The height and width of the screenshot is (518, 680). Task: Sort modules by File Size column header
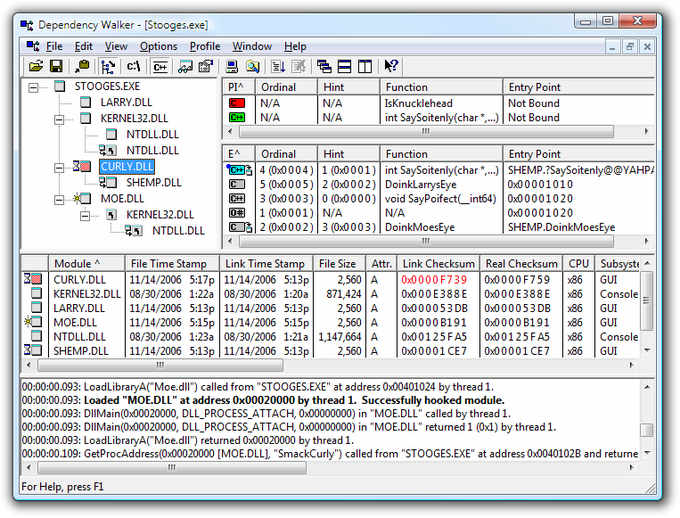coord(336,263)
